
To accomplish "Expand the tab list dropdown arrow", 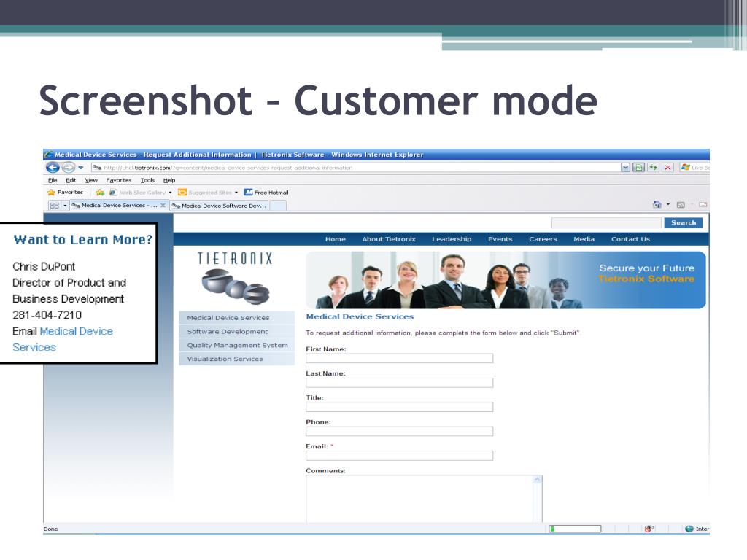I will (x=65, y=205).
